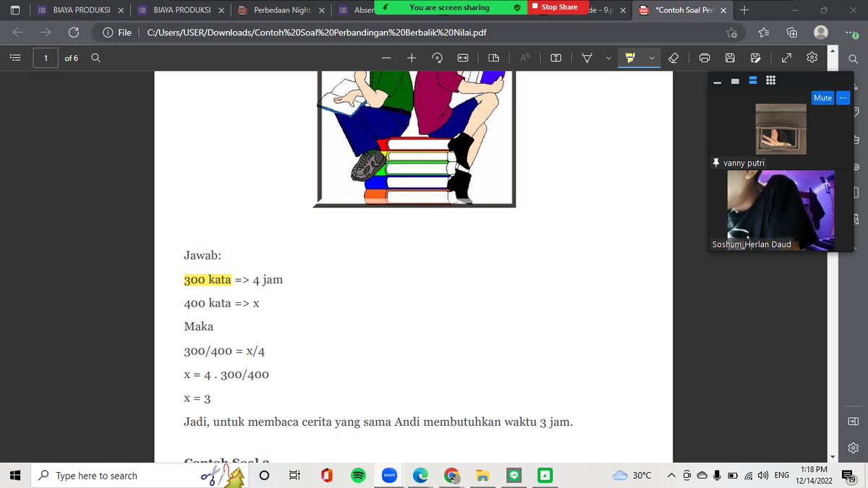This screenshot has height=488, width=868.
Task: Switch to Perbedaan Night tab
Action: point(282,10)
